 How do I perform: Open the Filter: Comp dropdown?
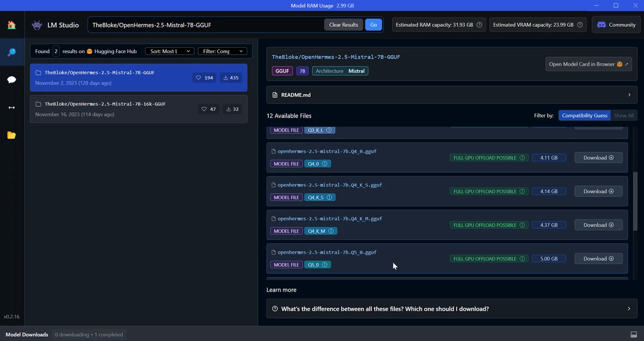pyautogui.click(x=223, y=51)
